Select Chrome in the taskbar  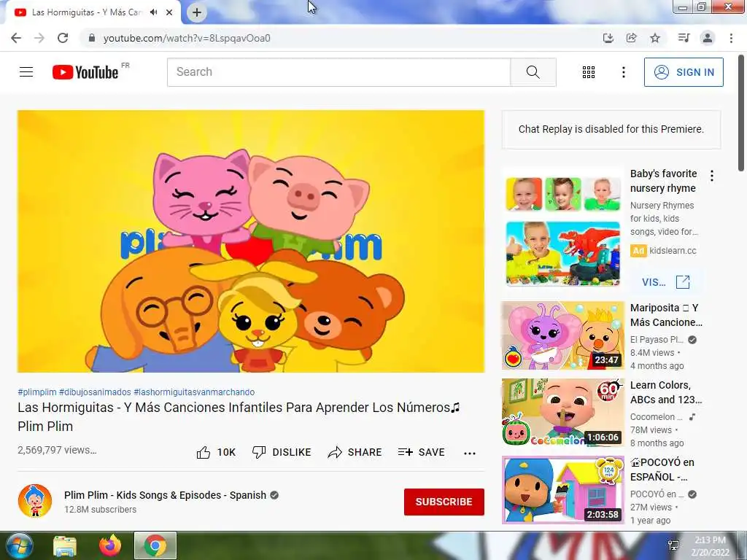point(155,545)
